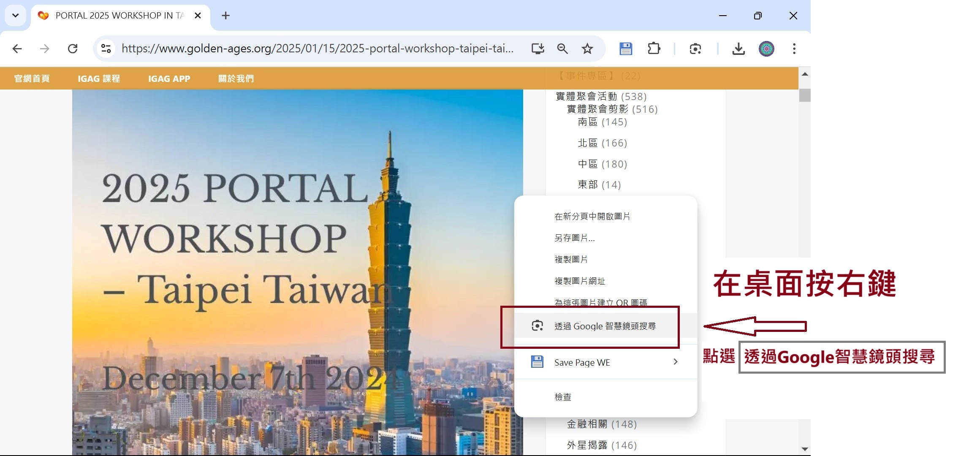Click the page scrollbar up arrow

coord(805,74)
